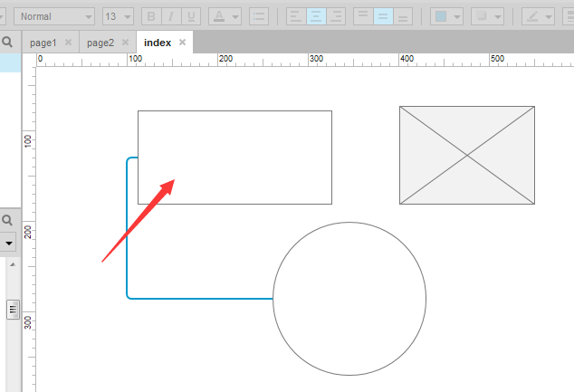Click the outer shadow button
Viewport: 574px width, 392px height.
(482, 16)
